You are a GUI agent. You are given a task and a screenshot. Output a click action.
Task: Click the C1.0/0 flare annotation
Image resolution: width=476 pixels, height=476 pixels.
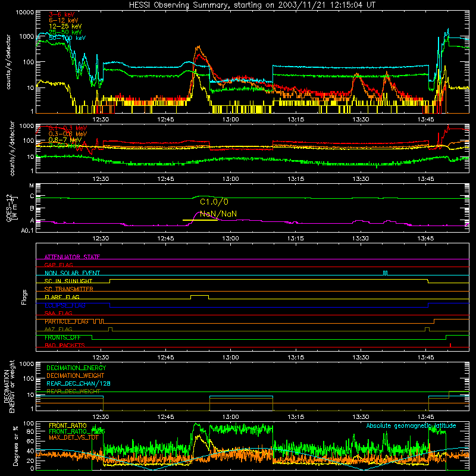pyautogui.click(x=214, y=202)
